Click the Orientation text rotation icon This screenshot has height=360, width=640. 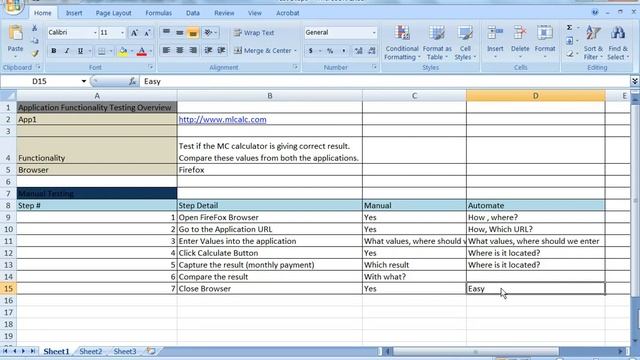[209, 32]
